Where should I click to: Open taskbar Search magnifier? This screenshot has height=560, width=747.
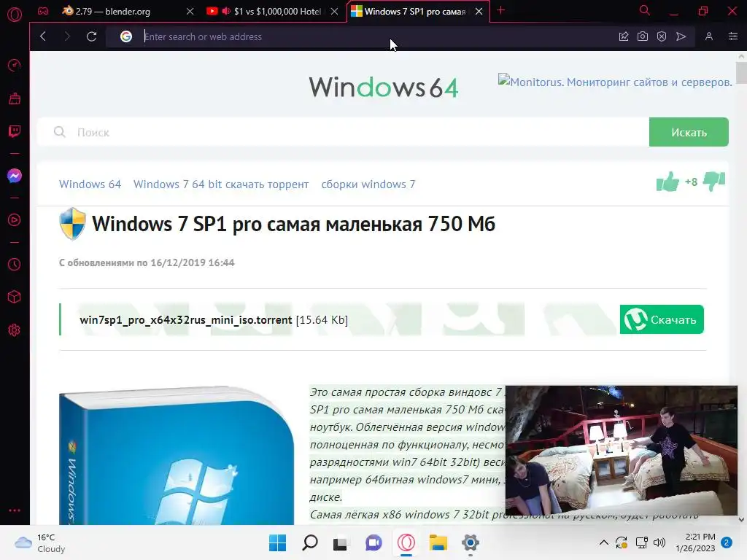pos(310,542)
